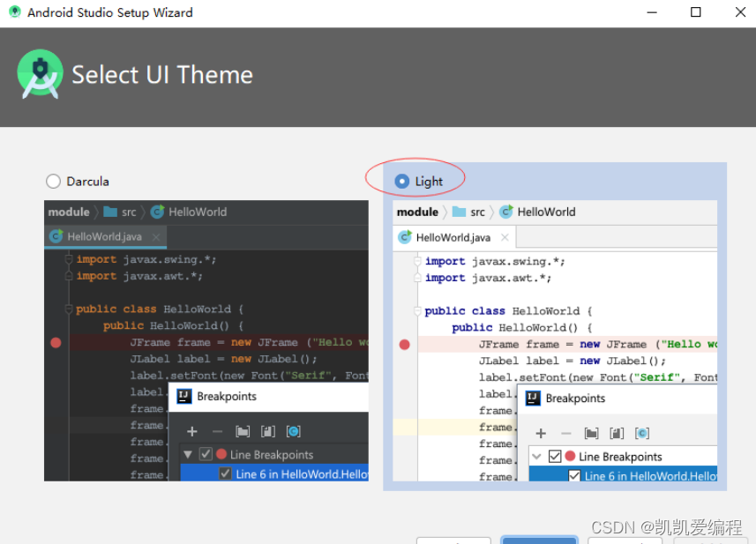Click 'import javax.awt.*;' line in Light editor
756x544 pixels.
tap(488, 278)
